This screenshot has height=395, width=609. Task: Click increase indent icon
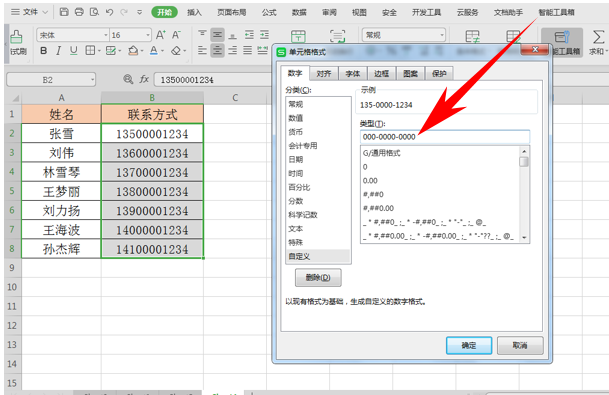click(264, 35)
